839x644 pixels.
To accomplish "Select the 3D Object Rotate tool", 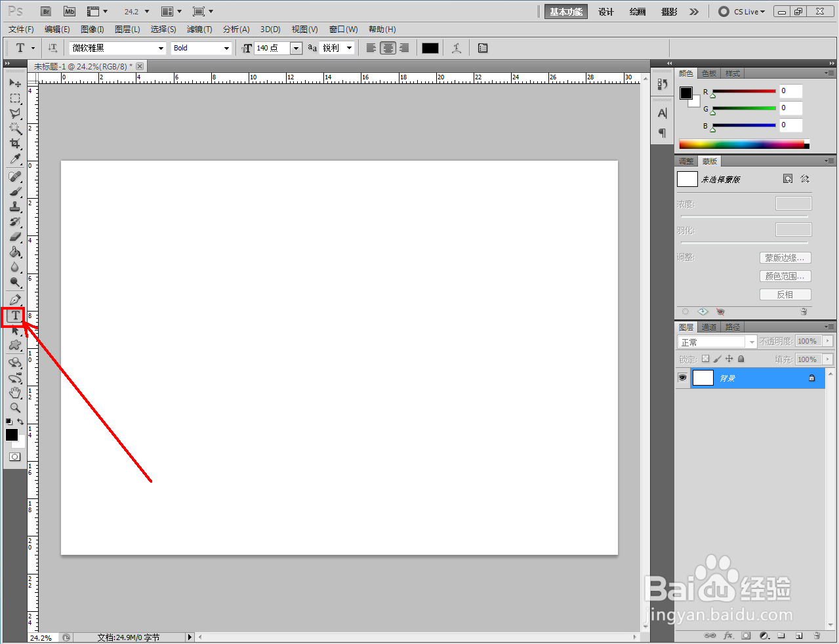I will 15,363.
